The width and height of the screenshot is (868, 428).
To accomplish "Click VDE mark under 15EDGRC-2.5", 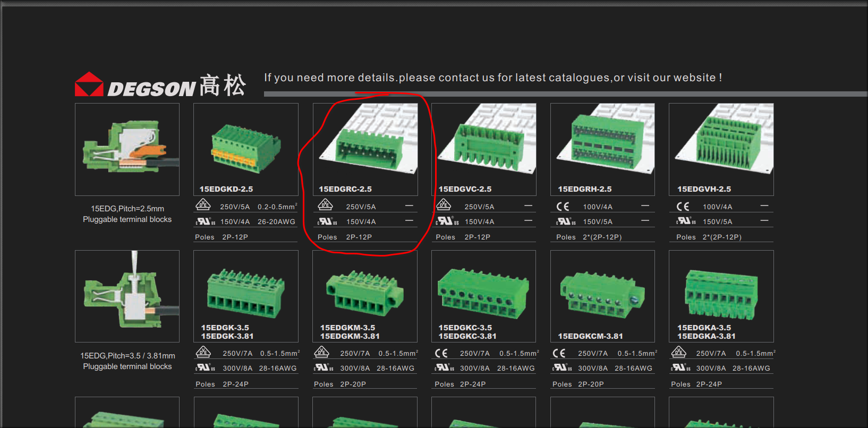I will (325, 204).
